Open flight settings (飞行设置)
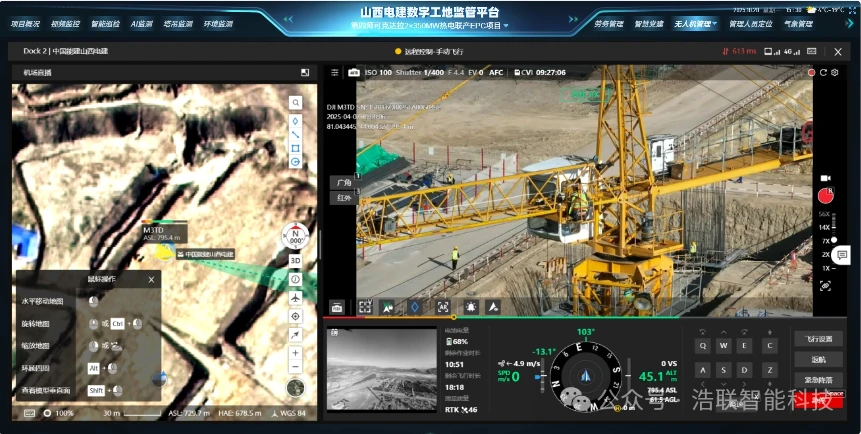The image size is (861, 434). pos(818,338)
